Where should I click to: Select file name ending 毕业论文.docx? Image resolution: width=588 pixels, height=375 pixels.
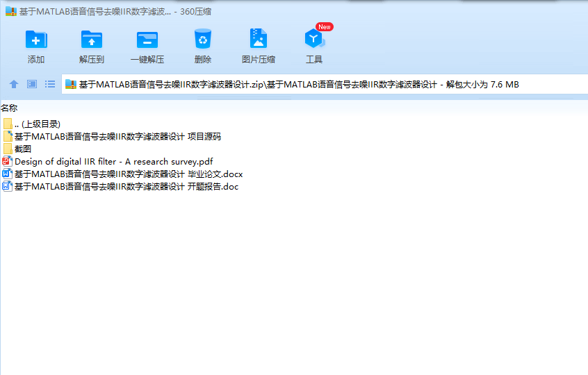(129, 174)
